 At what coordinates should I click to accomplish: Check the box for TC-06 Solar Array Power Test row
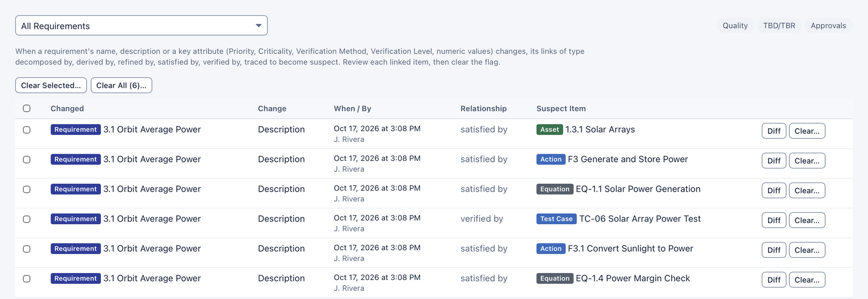pos(27,219)
